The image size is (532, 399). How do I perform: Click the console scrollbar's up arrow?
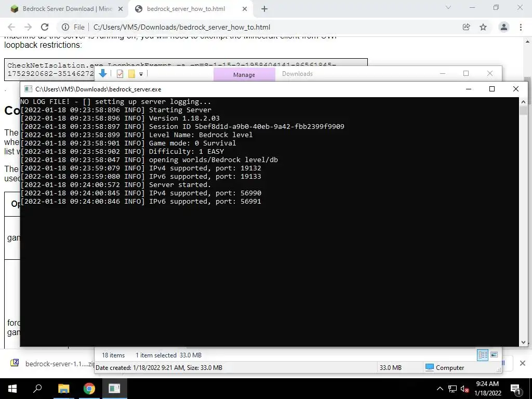[x=523, y=102]
